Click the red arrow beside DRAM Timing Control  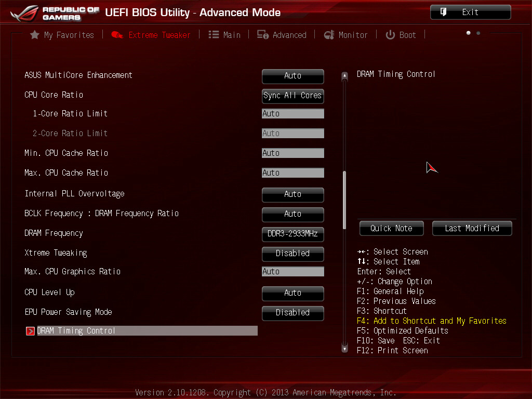pos(30,331)
